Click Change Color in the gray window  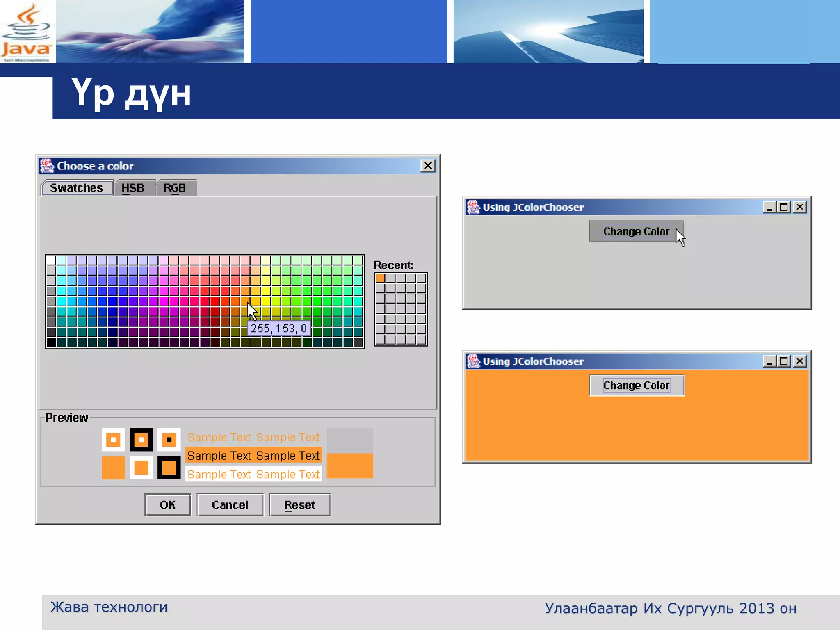click(636, 232)
